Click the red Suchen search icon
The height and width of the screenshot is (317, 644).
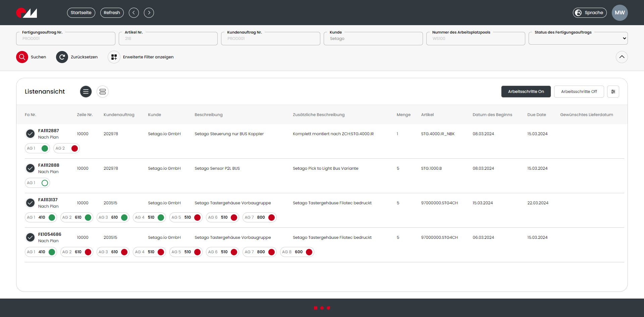pyautogui.click(x=22, y=57)
